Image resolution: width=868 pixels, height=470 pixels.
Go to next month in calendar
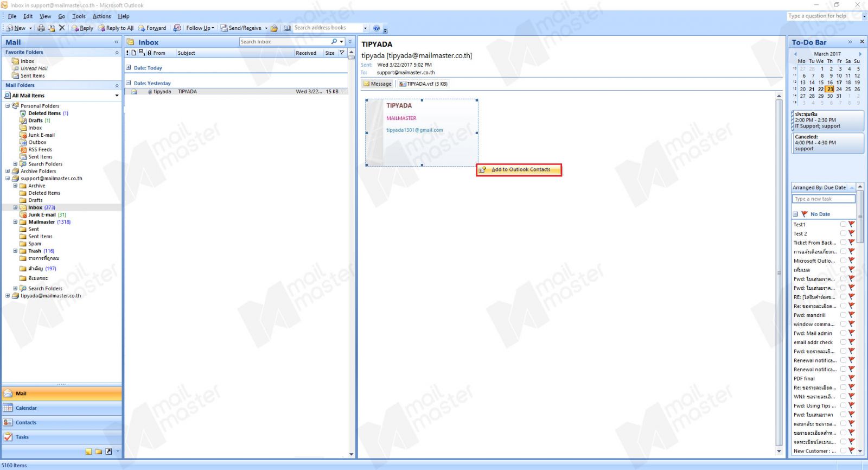(x=860, y=54)
